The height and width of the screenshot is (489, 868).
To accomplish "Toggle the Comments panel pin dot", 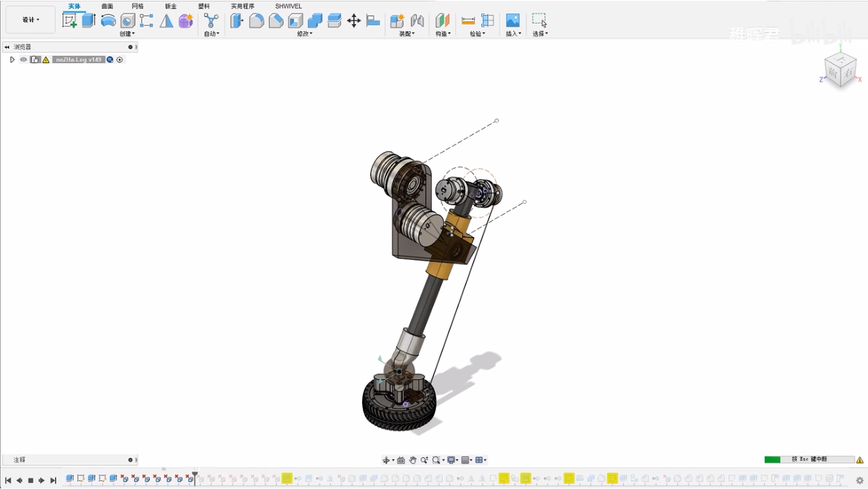I will coord(131,459).
